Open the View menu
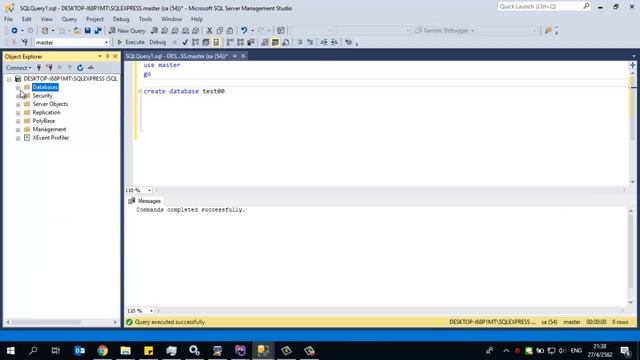This screenshot has width=640, height=360. 46,19
